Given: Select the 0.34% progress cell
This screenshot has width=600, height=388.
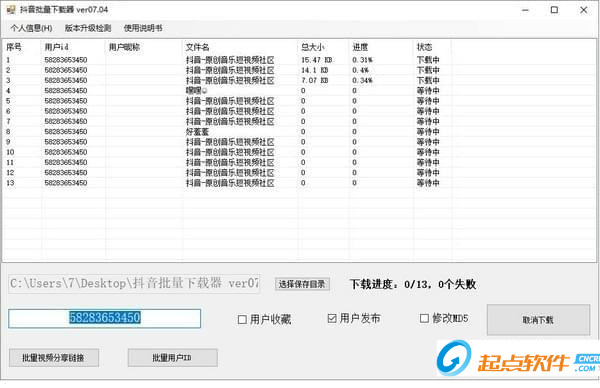Looking at the screenshot, I should (x=362, y=81).
